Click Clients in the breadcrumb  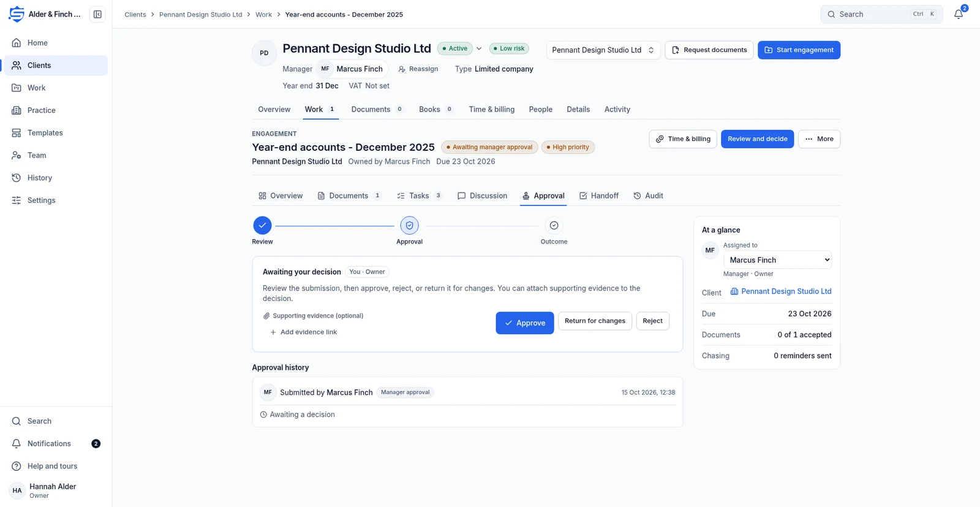click(x=135, y=15)
